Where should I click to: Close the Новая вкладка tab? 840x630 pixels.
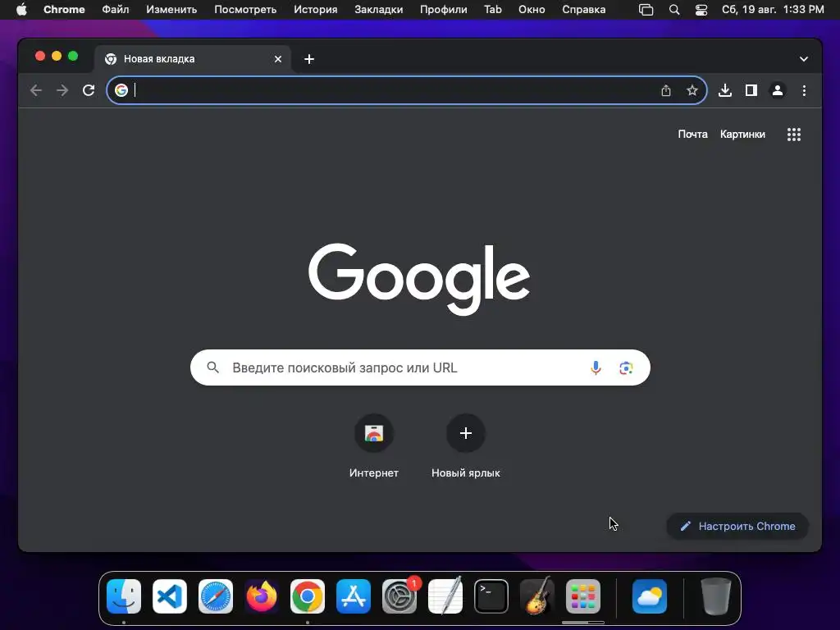(x=278, y=59)
